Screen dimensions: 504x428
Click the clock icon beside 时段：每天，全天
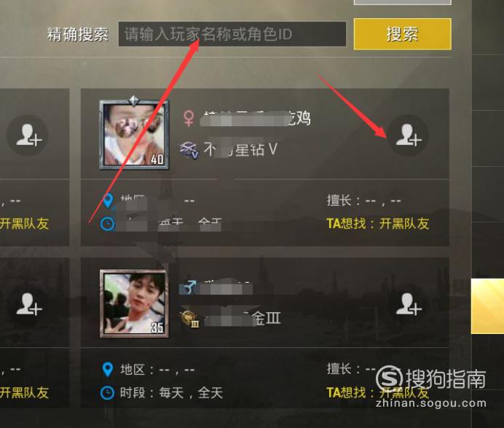coord(107,393)
